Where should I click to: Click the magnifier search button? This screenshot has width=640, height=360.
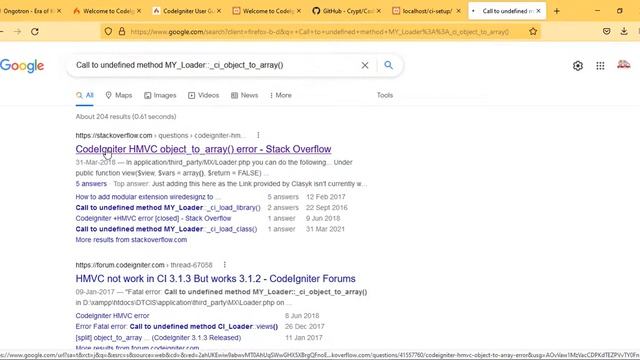(388, 65)
